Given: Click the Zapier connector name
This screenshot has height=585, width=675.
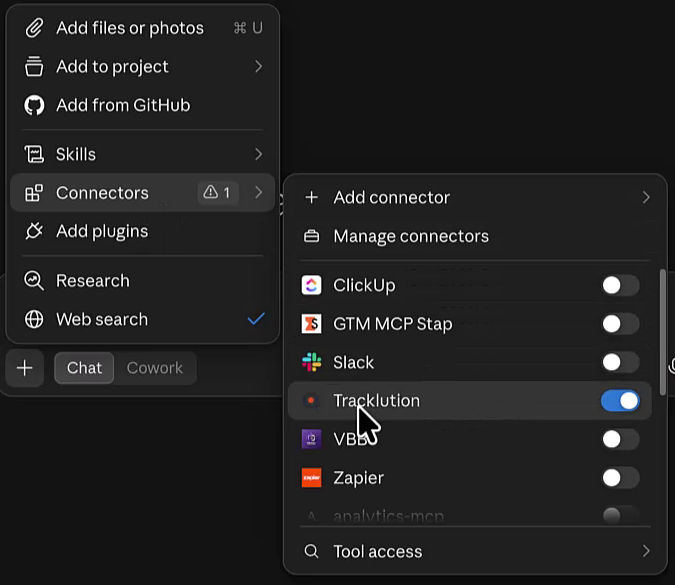Looking at the screenshot, I should [359, 478].
